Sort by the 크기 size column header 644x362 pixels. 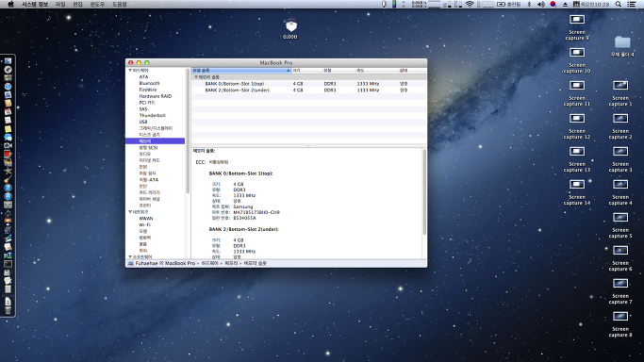[x=306, y=71]
